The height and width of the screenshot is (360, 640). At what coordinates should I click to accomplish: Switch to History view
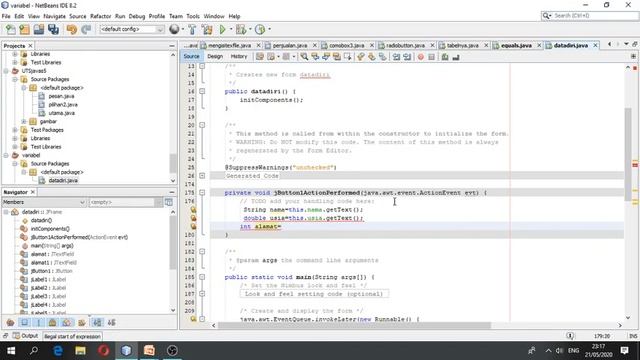(239, 57)
